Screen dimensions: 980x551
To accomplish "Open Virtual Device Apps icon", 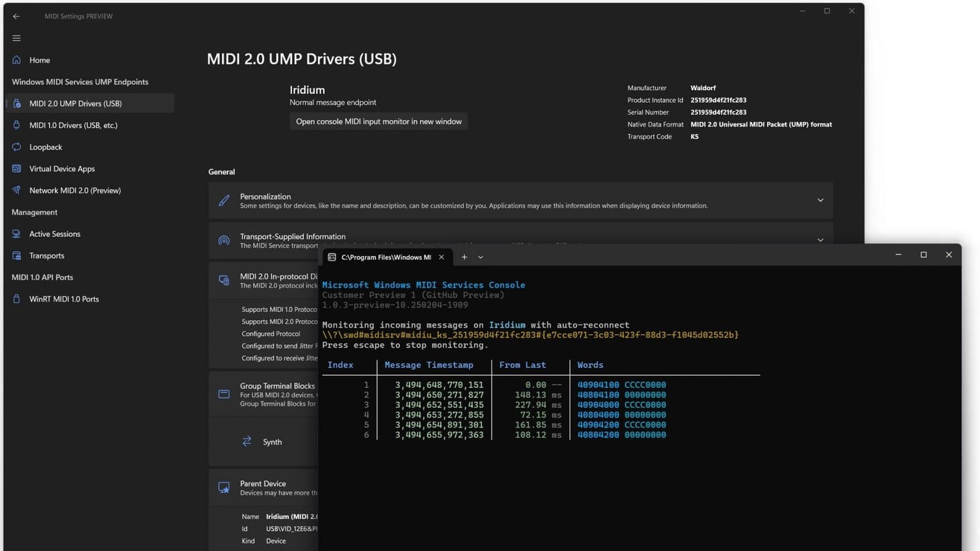I will 17,168.
